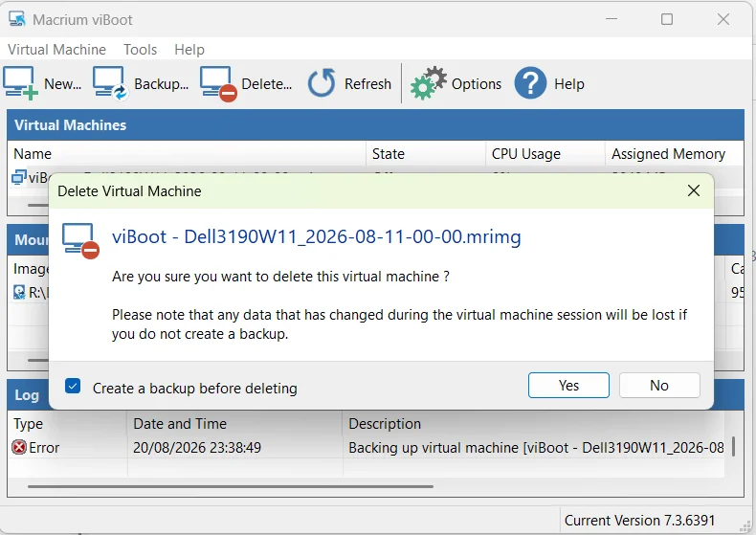Click the Refresh toolbar label
Image resolution: width=756 pixels, height=535 pixels.
(367, 84)
